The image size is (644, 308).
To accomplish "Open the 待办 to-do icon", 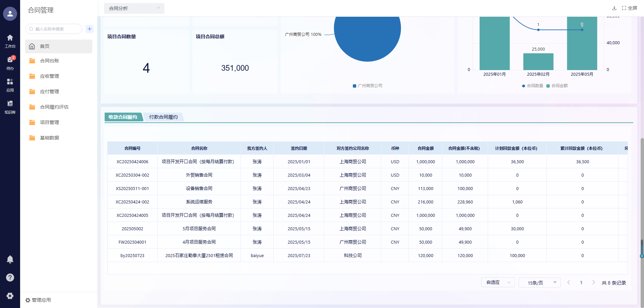I will click(x=10, y=63).
